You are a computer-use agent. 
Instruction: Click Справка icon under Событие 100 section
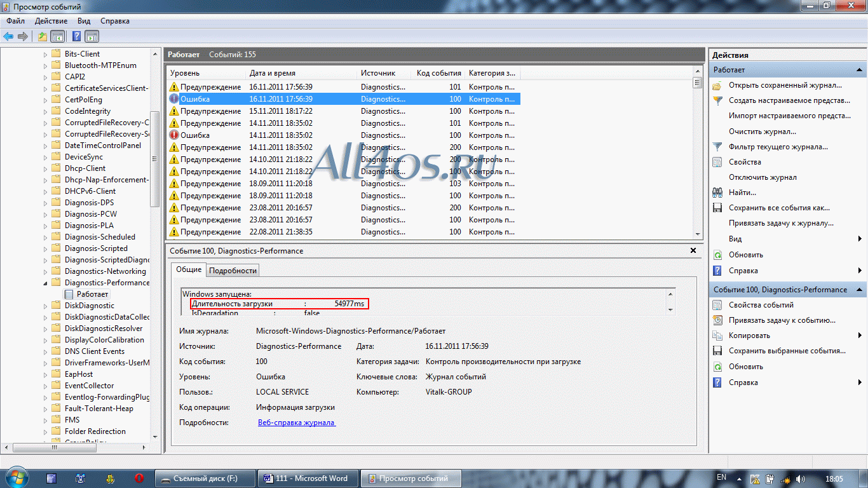click(x=717, y=383)
